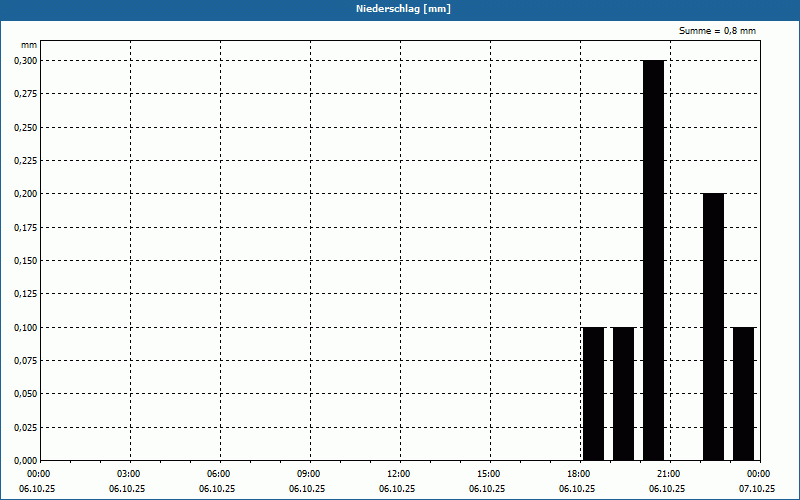
Task: Select the 0,150 y-axis value label
Action: [25, 261]
